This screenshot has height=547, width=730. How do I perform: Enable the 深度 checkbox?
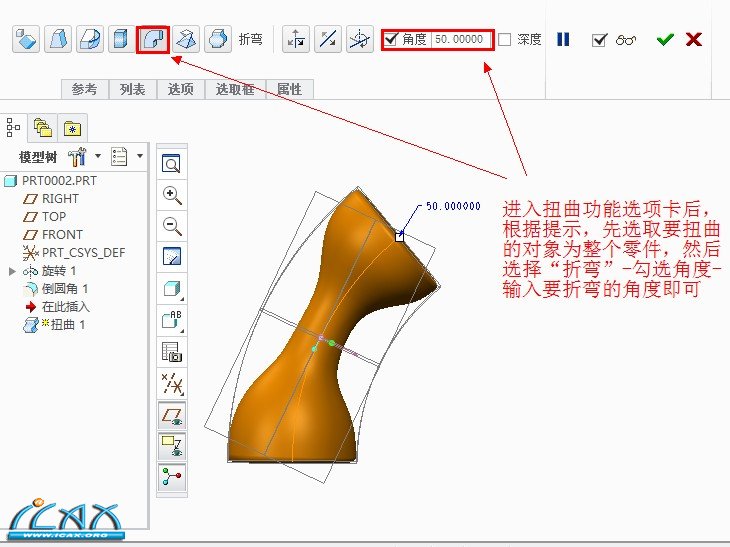pos(505,40)
